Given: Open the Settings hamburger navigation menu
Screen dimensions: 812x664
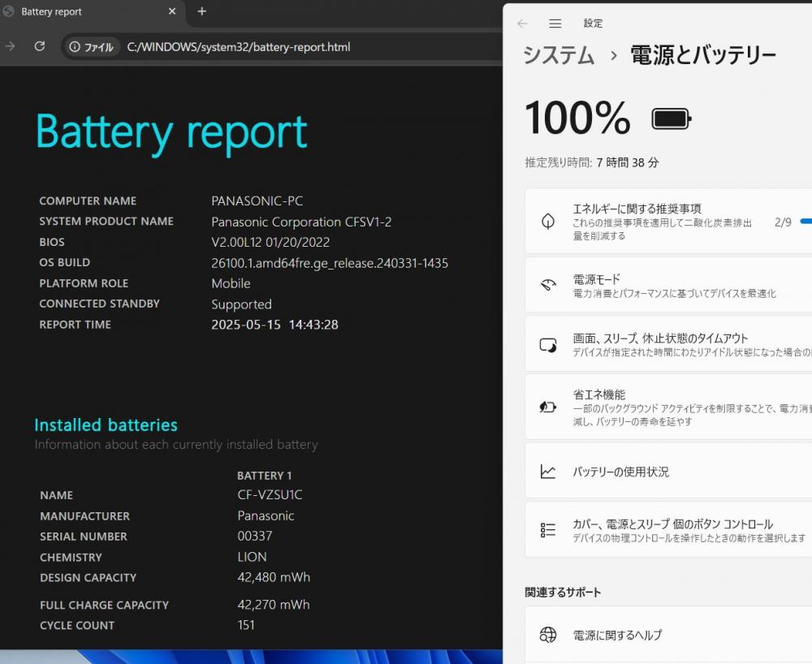Looking at the screenshot, I should pos(555,24).
